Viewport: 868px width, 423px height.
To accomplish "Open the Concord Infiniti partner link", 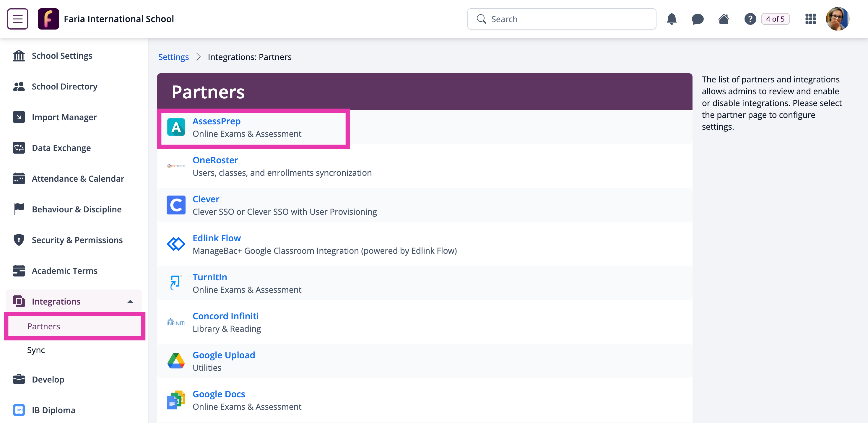I will (x=226, y=316).
